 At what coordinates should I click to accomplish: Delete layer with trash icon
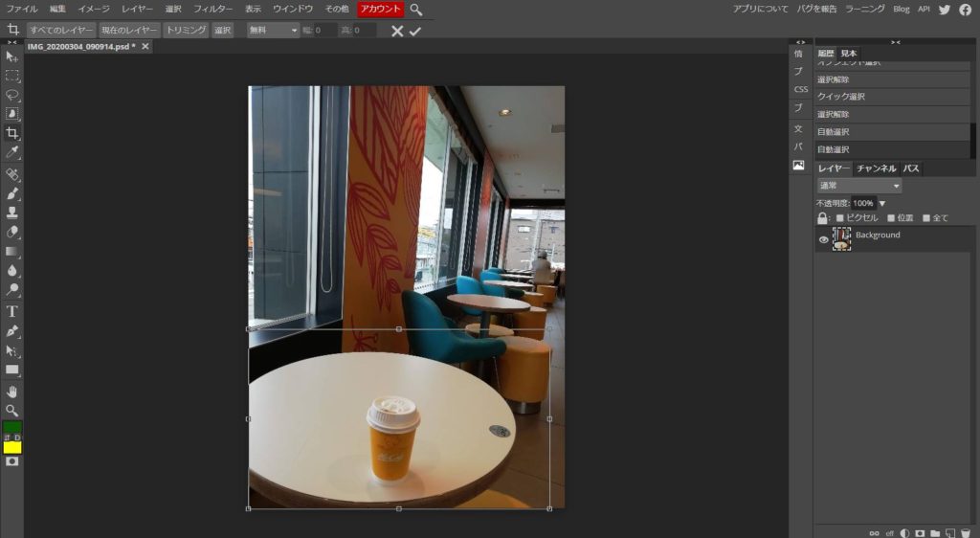click(x=966, y=533)
